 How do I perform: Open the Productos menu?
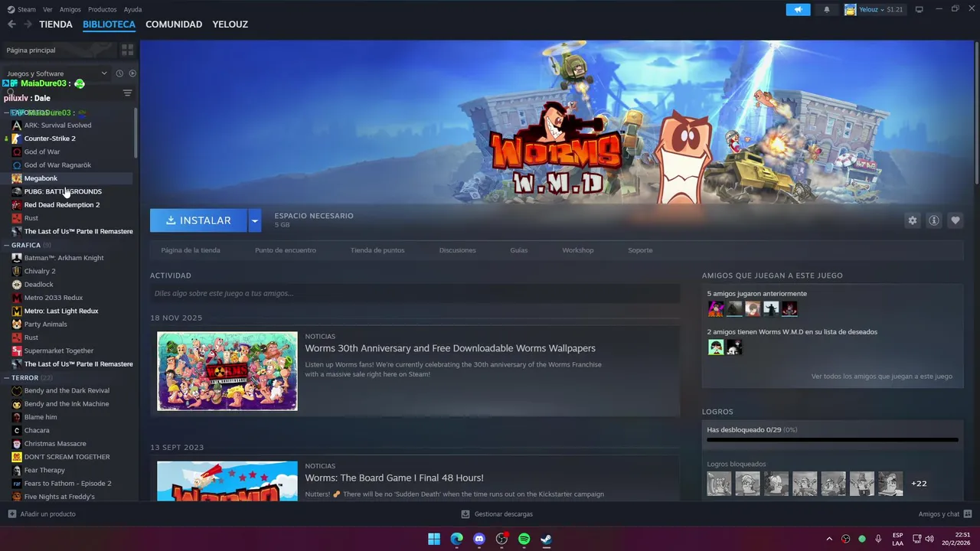[103, 9]
